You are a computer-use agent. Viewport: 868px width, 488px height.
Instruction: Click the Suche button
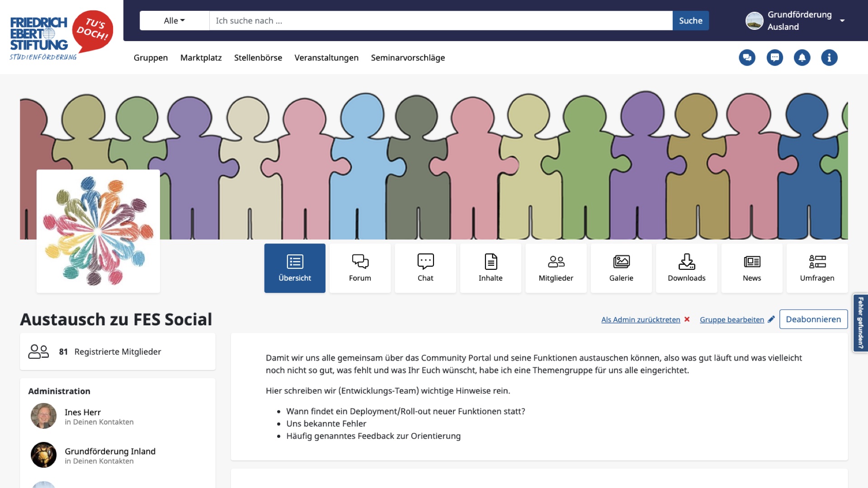coord(691,21)
